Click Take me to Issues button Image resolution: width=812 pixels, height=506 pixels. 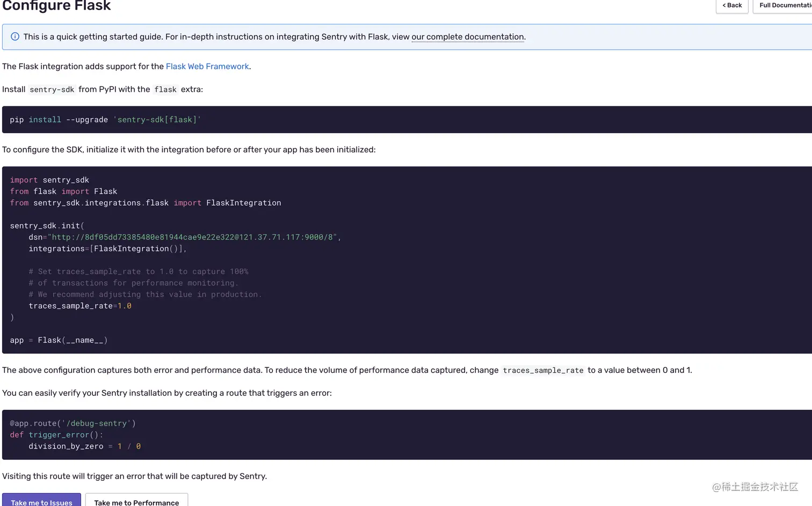tap(41, 500)
